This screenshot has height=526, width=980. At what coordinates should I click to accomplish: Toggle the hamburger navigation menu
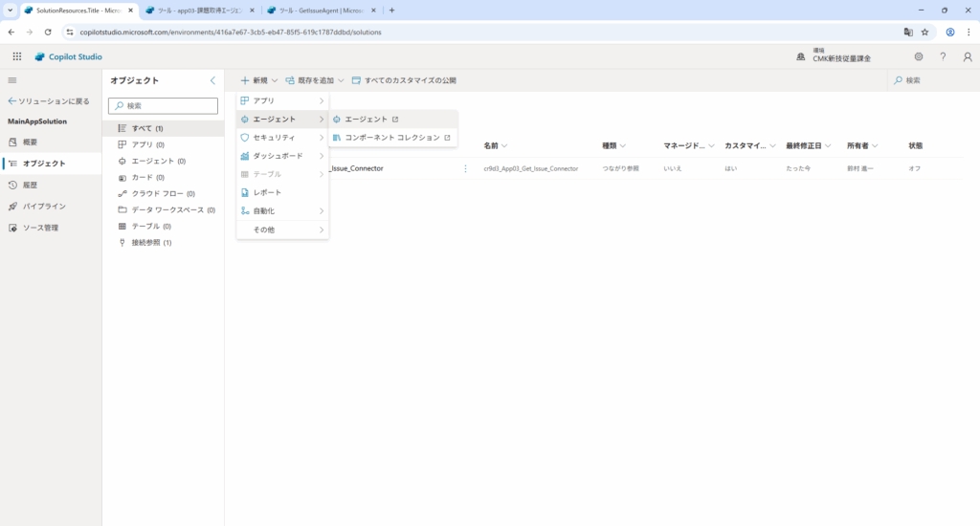coord(12,80)
